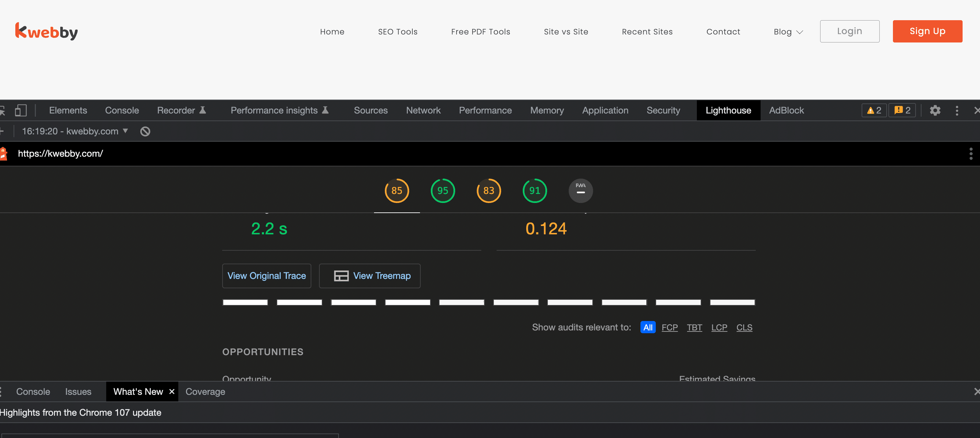Select the Elements panel icon
Screen dimensions: 980x438
[68, 110]
